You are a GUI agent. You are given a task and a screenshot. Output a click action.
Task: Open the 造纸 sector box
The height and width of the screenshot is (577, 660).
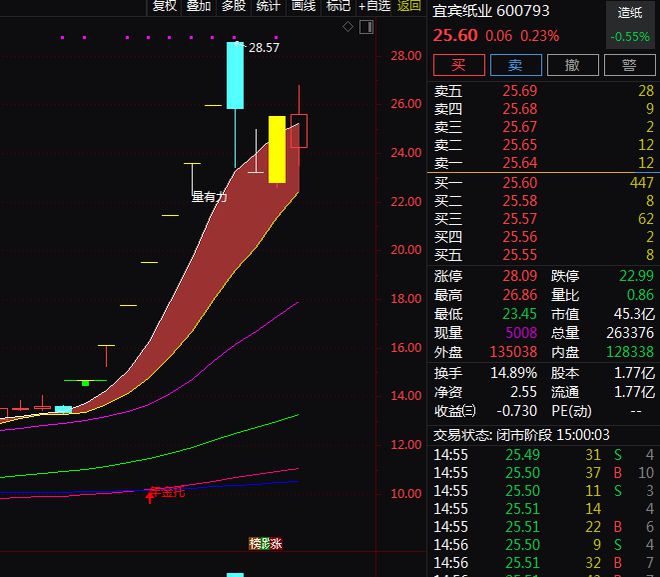coord(630,24)
